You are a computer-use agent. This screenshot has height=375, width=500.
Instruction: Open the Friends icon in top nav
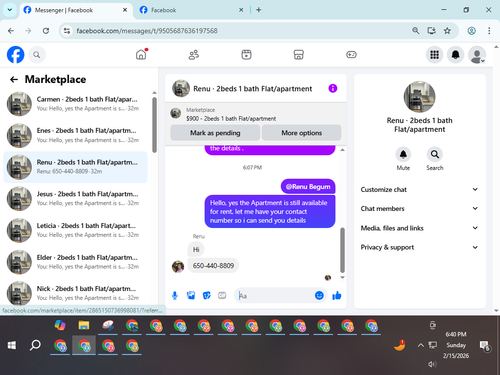(194, 55)
